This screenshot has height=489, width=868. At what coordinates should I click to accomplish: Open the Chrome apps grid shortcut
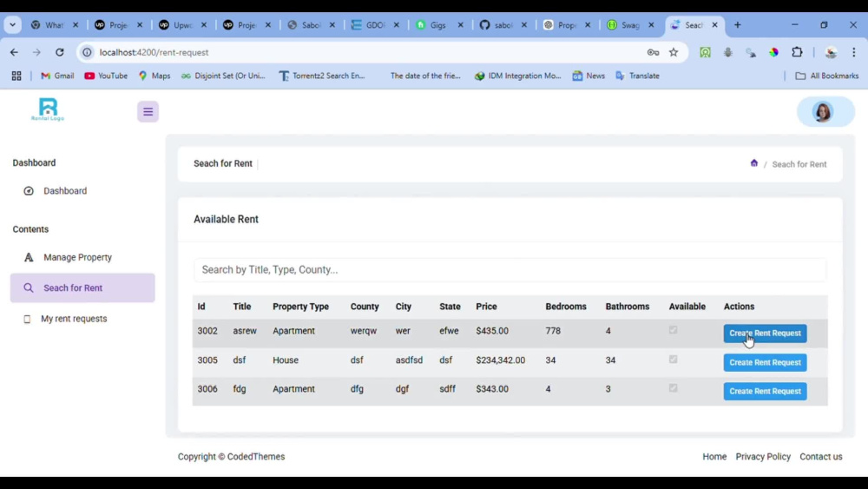pyautogui.click(x=16, y=76)
